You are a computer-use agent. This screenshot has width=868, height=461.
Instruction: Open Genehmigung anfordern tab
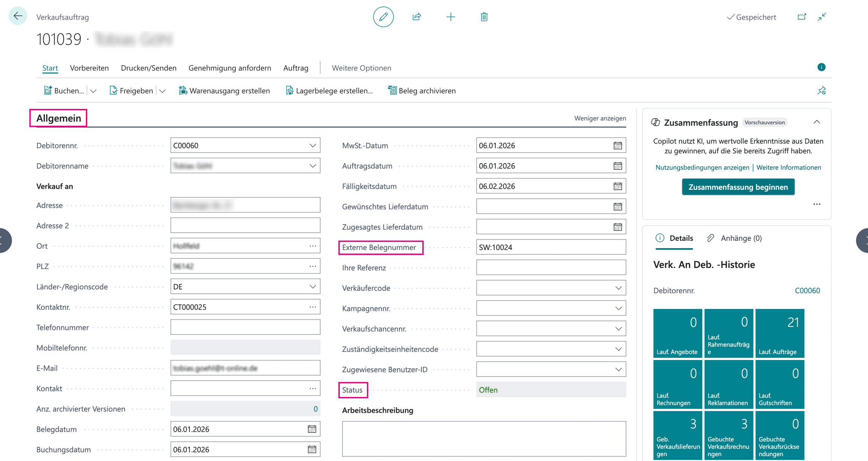pyautogui.click(x=230, y=68)
